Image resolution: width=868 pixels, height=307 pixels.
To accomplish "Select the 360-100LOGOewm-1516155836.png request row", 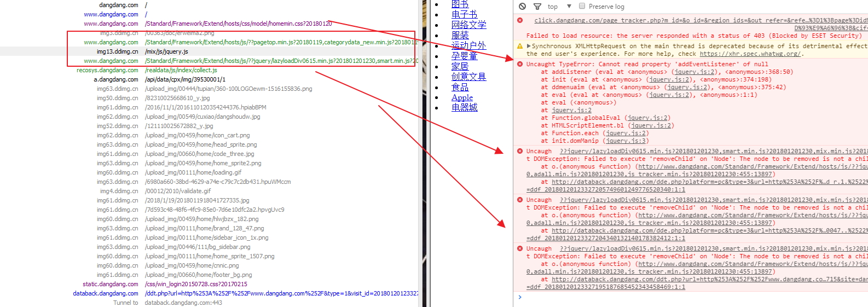I will click(x=209, y=89).
